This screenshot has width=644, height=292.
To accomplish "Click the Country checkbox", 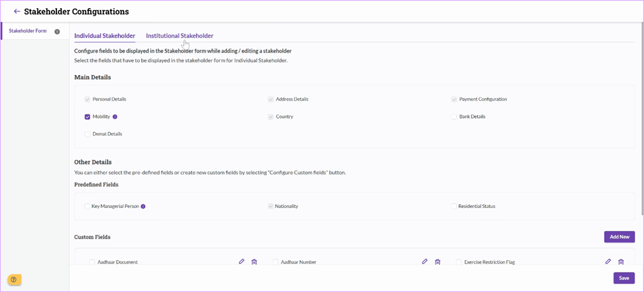I will [271, 117].
